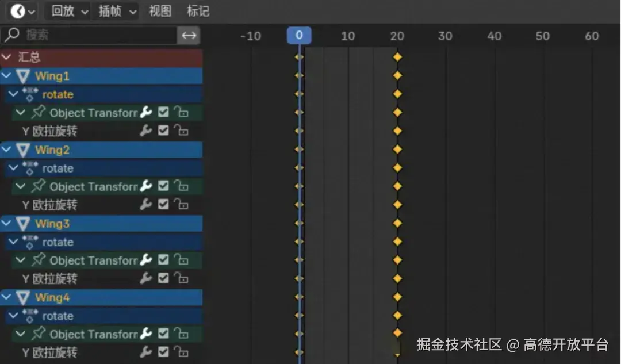Select the Wing3 channel name
Image resolution: width=621 pixels, height=364 pixels.
click(52, 224)
